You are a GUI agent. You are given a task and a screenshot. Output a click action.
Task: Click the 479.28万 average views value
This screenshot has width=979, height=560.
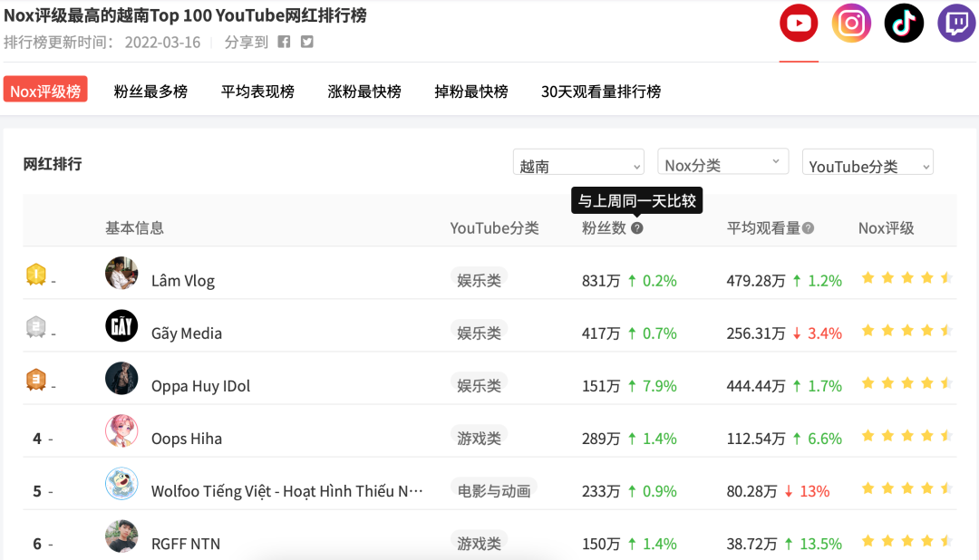pyautogui.click(x=755, y=281)
